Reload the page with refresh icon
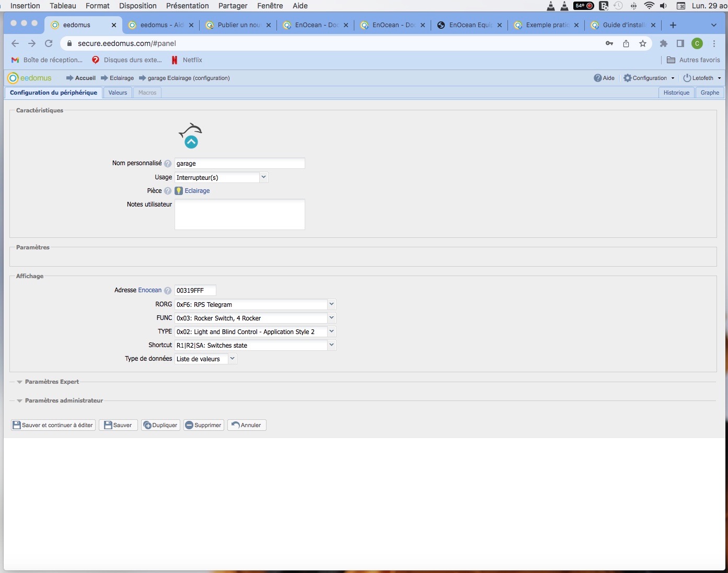The width and height of the screenshot is (728, 573). click(49, 43)
